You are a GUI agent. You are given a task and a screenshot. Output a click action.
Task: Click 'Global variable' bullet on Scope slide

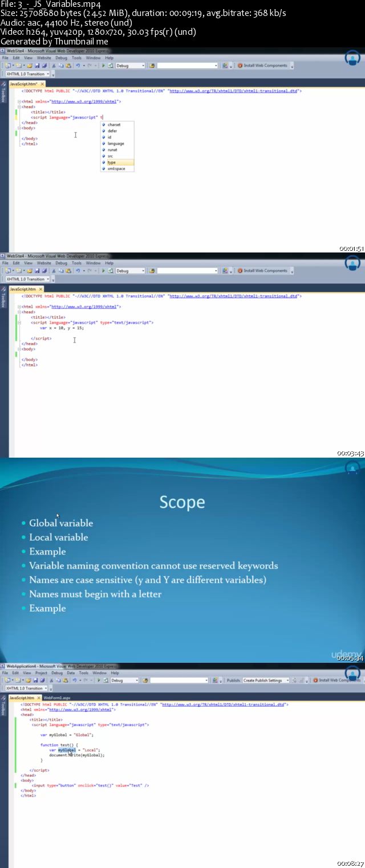click(x=61, y=523)
